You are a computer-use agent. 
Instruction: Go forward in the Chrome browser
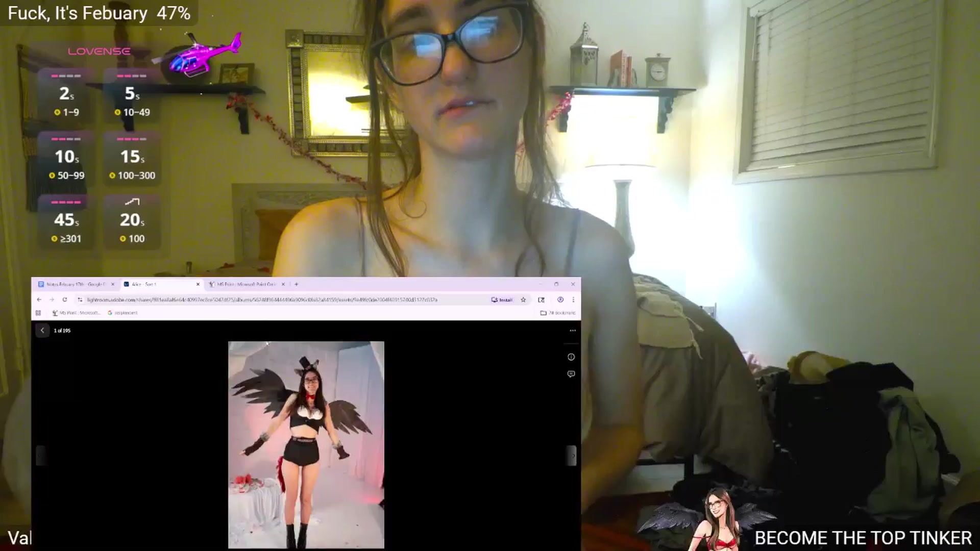click(x=52, y=299)
